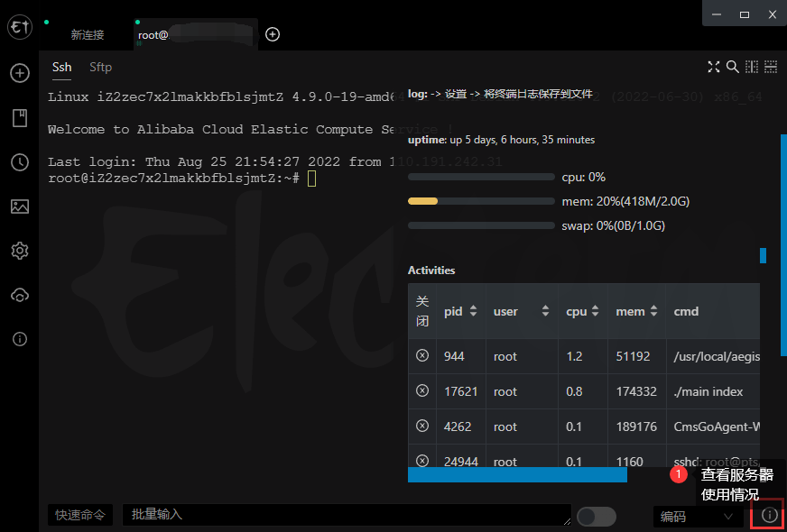Open settings gear in the sidebar
This screenshot has height=532, width=787.
20,250
